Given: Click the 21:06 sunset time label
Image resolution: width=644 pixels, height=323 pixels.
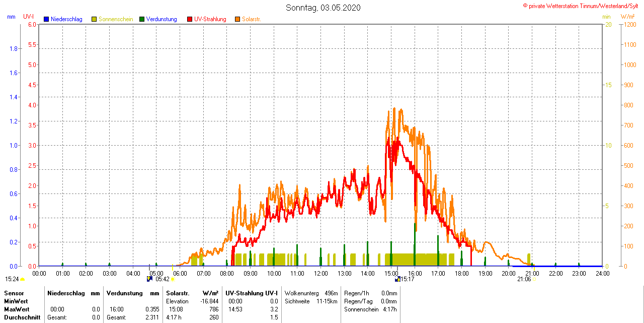Looking at the screenshot, I should coord(524,279).
